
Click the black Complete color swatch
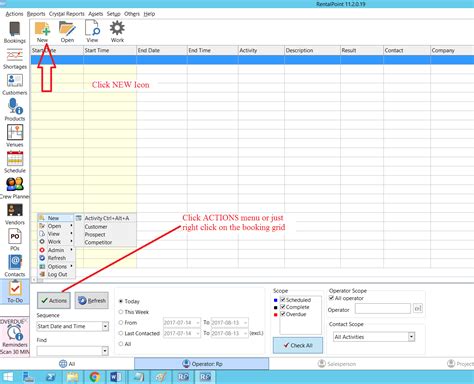275,307
